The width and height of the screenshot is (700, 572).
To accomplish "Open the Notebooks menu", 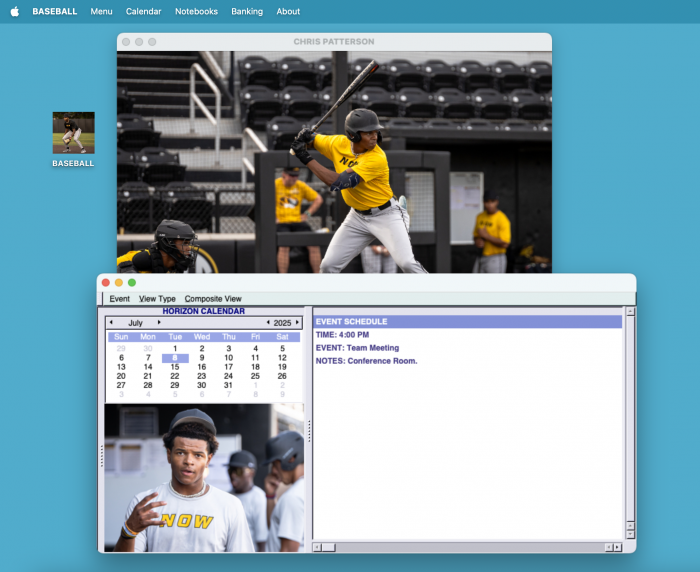I will point(196,12).
